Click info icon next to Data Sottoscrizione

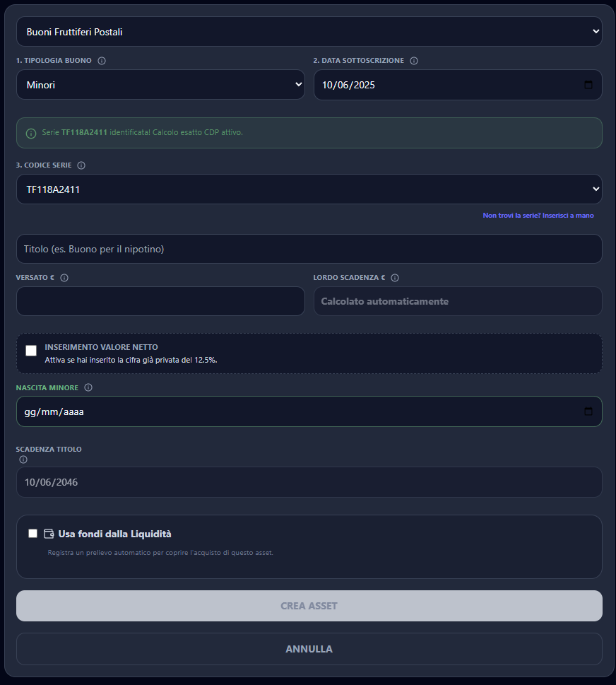[x=414, y=61]
